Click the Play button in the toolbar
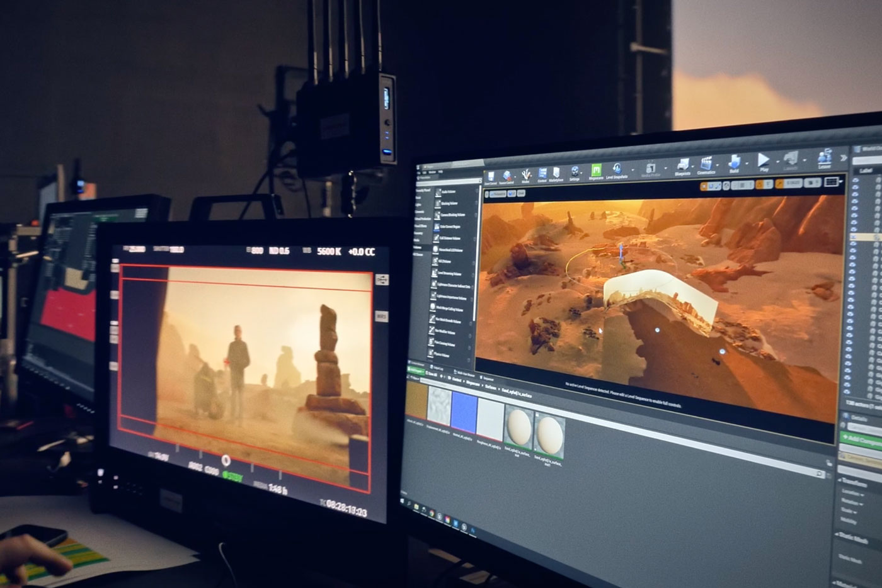 pyautogui.click(x=764, y=160)
